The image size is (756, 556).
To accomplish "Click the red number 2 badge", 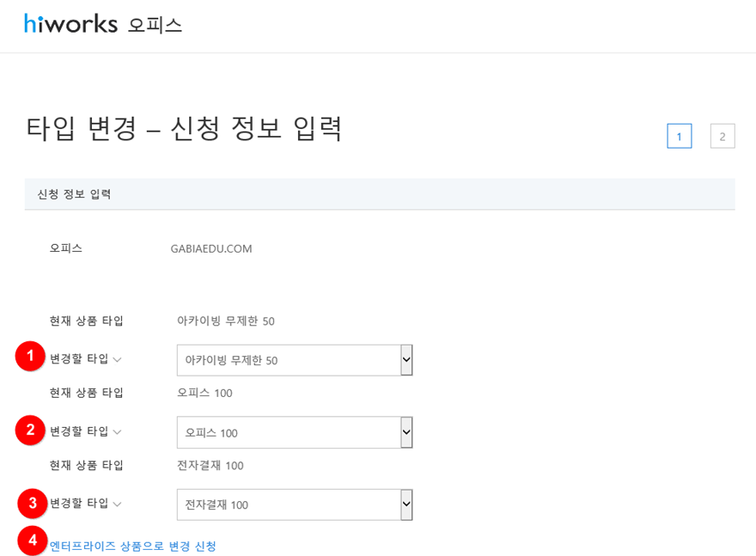I will pos(30,430).
